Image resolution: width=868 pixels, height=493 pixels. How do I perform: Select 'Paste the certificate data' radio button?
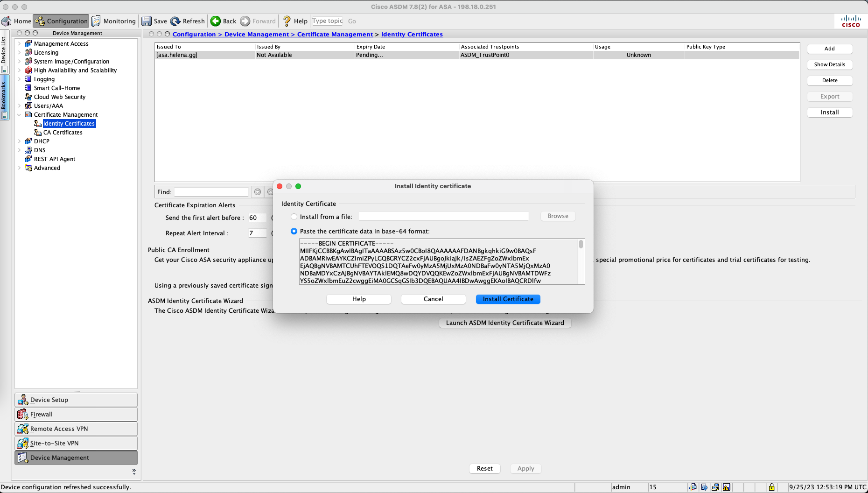pos(294,231)
